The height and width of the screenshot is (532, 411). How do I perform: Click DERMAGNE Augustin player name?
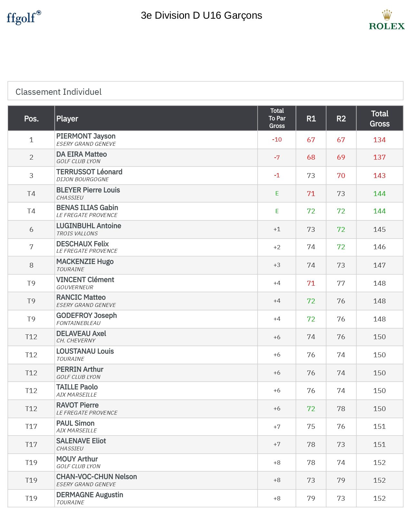pos(90,495)
